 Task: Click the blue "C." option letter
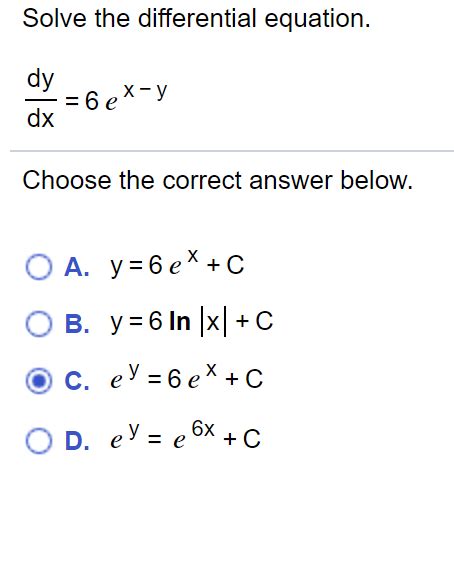point(77,381)
